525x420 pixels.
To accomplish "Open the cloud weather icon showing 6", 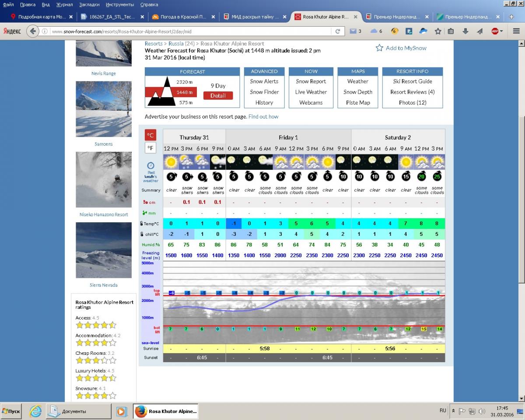I will pos(374,31).
